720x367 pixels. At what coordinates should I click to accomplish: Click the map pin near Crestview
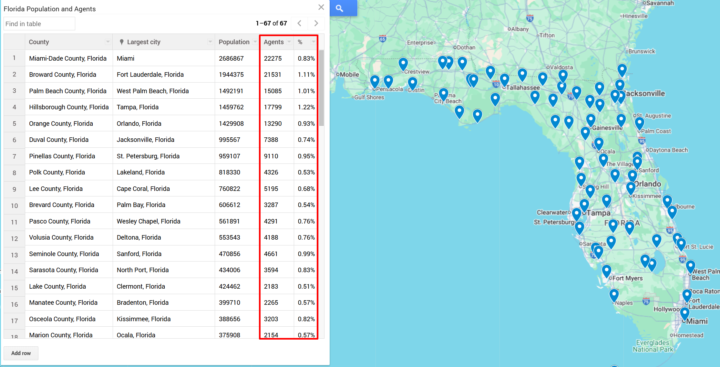click(x=403, y=63)
